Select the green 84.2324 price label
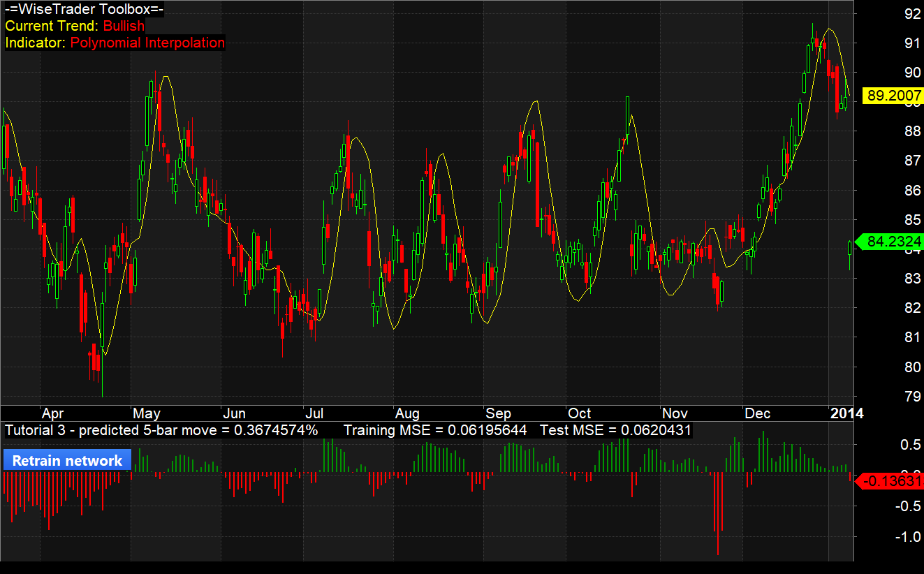 click(890, 242)
